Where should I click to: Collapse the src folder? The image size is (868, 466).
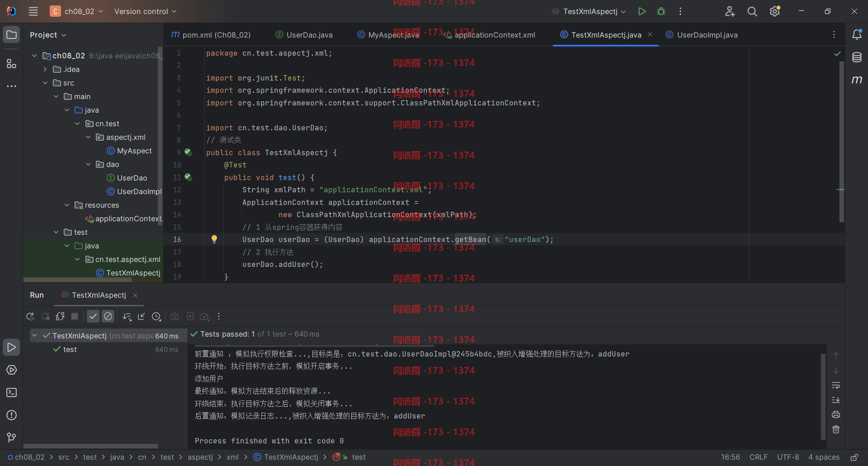45,83
